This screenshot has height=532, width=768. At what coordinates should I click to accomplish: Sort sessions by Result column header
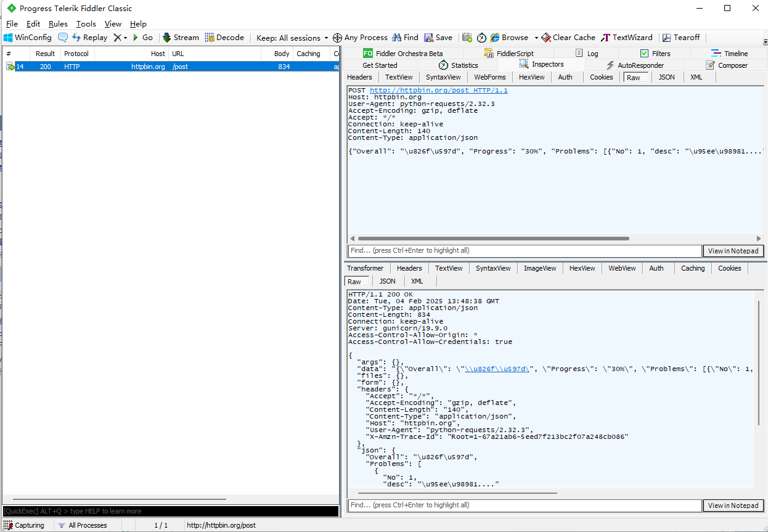click(45, 54)
